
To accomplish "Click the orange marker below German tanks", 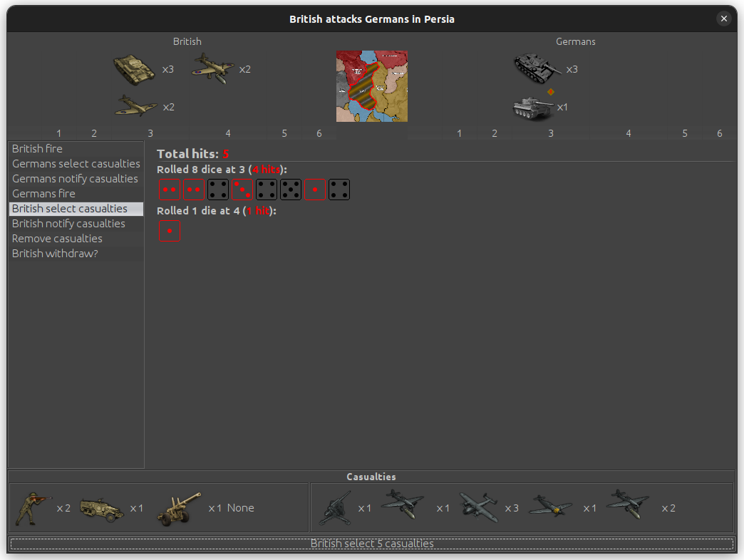I will coord(550,92).
